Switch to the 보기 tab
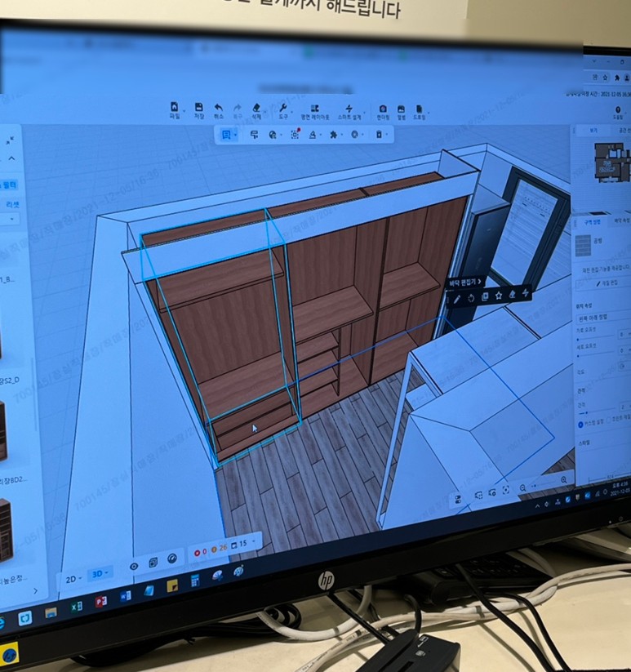The height and width of the screenshot is (672, 631). click(593, 131)
